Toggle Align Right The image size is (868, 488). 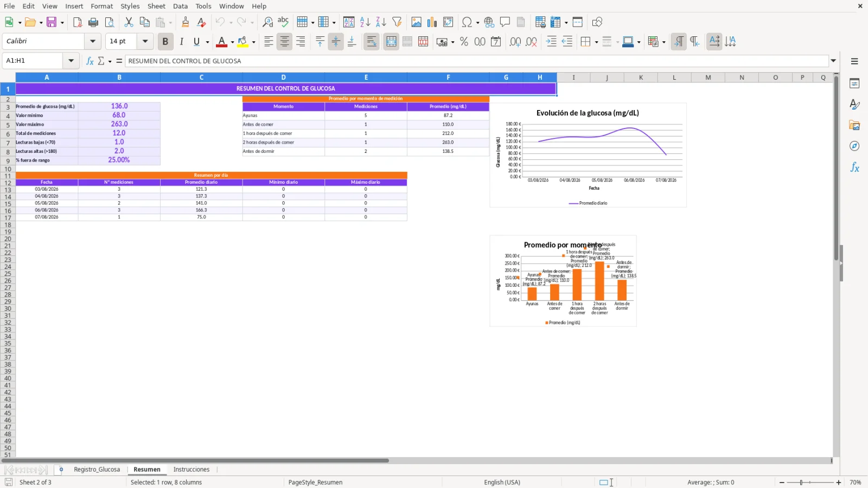[x=301, y=42]
